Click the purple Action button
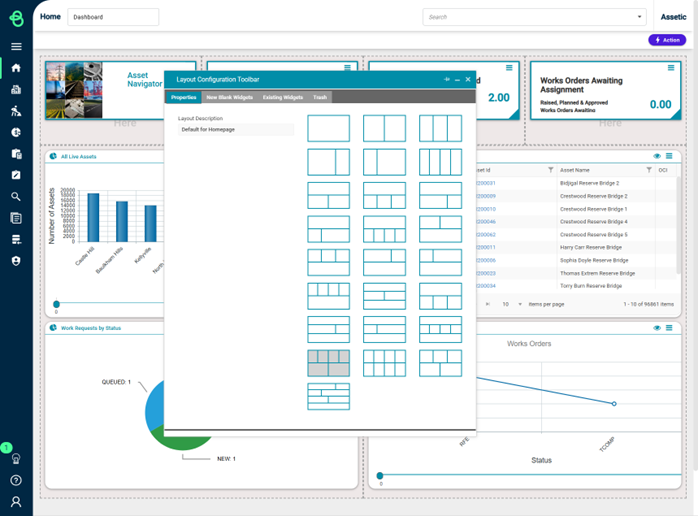 tap(667, 40)
